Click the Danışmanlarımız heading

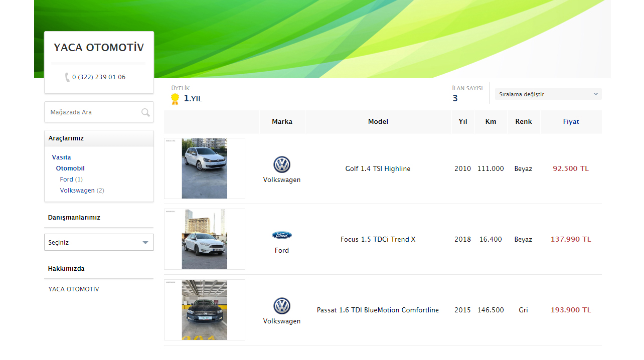[x=74, y=218]
